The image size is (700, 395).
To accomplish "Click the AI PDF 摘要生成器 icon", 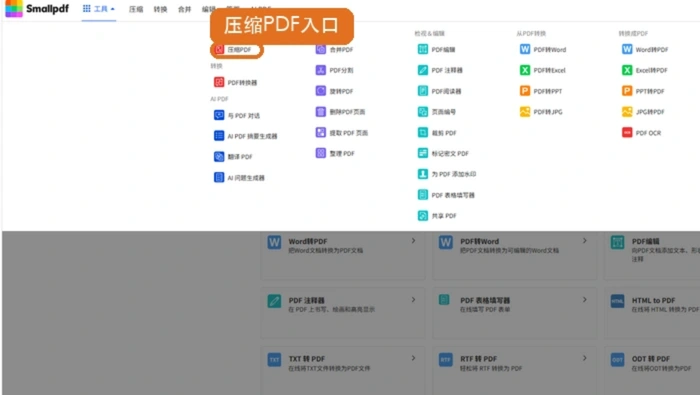I will click(219, 136).
